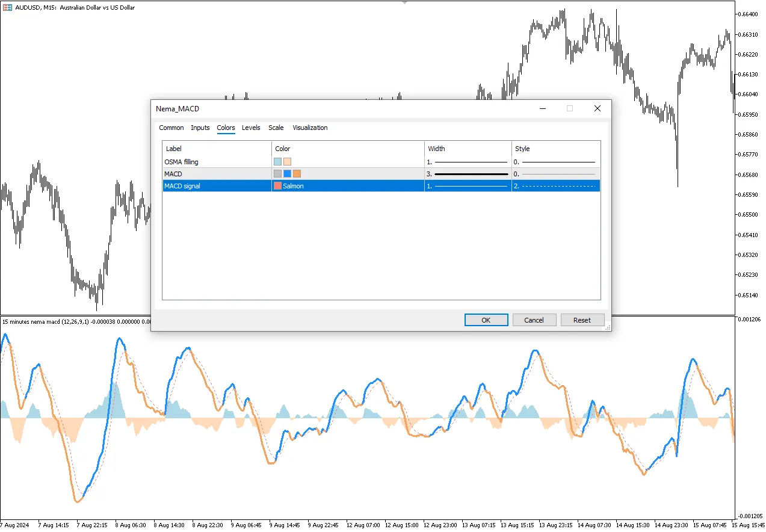Image resolution: width=766 pixels, height=532 pixels.
Task: Open the Salmon color dropdown for MACD signal
Action: (348, 186)
